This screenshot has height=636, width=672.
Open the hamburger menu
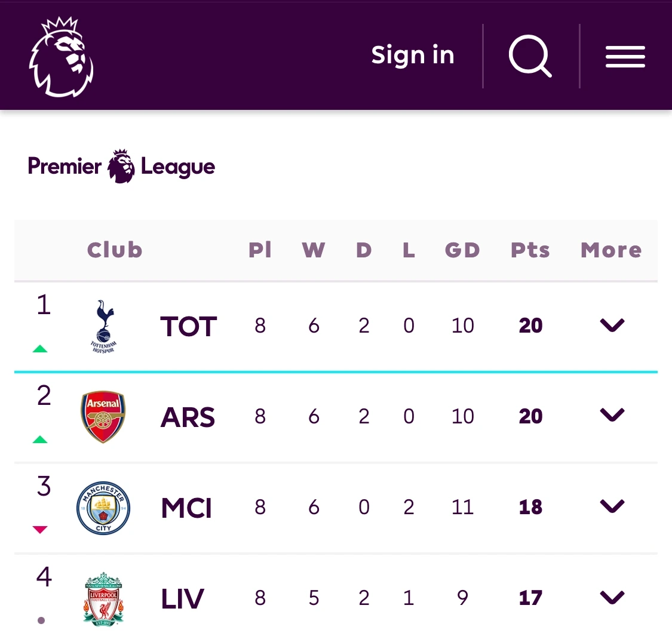pyautogui.click(x=625, y=57)
